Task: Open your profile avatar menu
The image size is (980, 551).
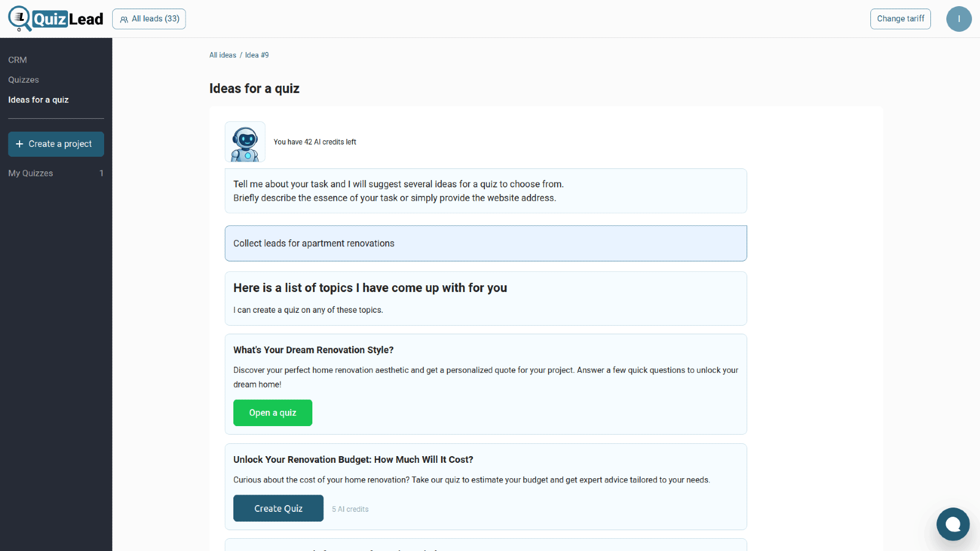Action: click(959, 19)
